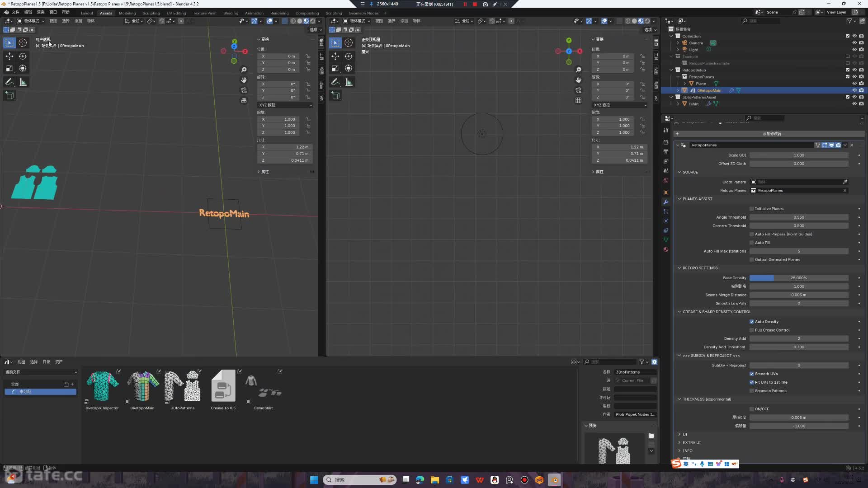Viewport: 868px width, 488px height.
Task: Switch to the UV Editing workspace tab
Action: (176, 13)
